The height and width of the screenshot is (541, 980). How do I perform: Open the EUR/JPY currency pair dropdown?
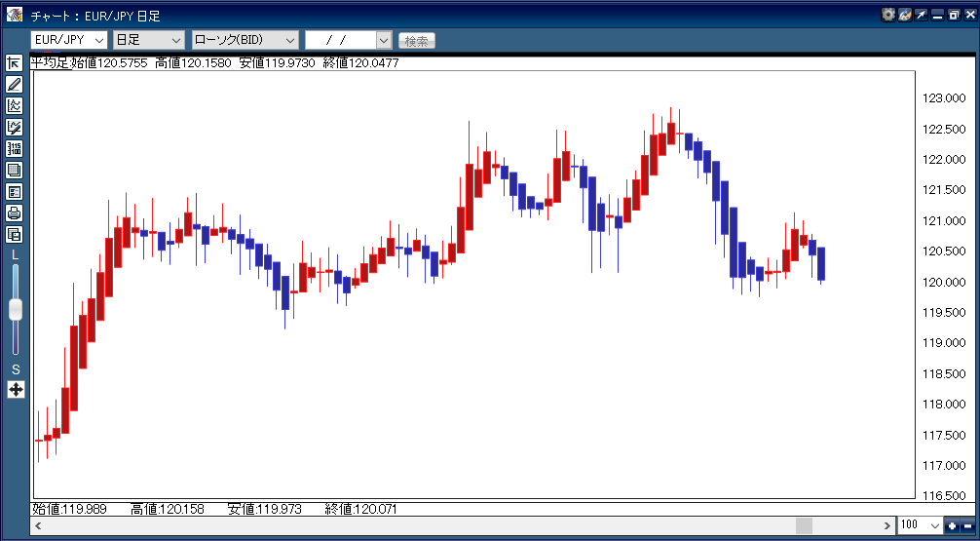[69, 40]
